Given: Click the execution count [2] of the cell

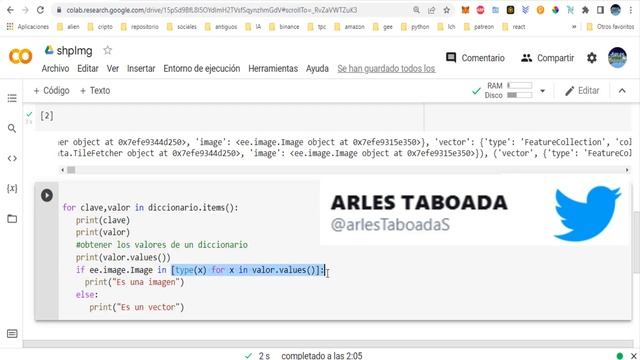Looking at the screenshot, I should (47, 116).
